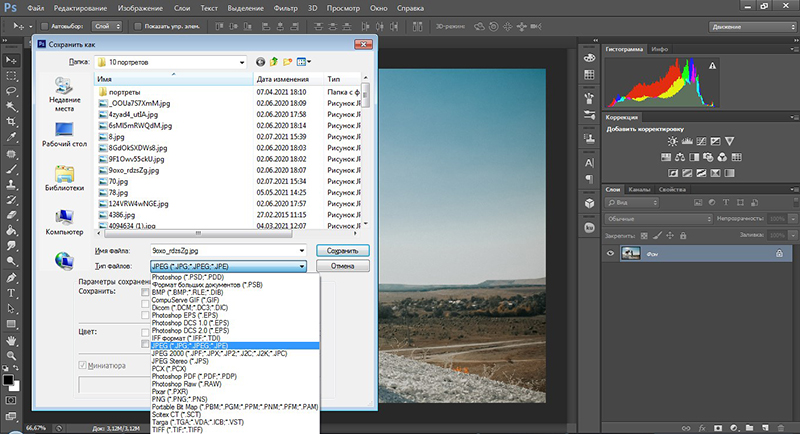800x434 pixels.
Task: Click file list horizontal scrollbar
Action: click(x=198, y=234)
